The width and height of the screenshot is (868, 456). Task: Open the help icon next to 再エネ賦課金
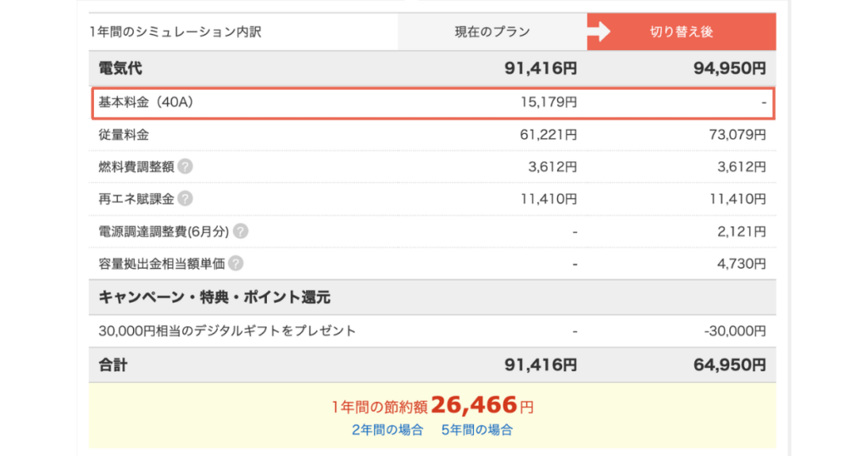pos(186,198)
